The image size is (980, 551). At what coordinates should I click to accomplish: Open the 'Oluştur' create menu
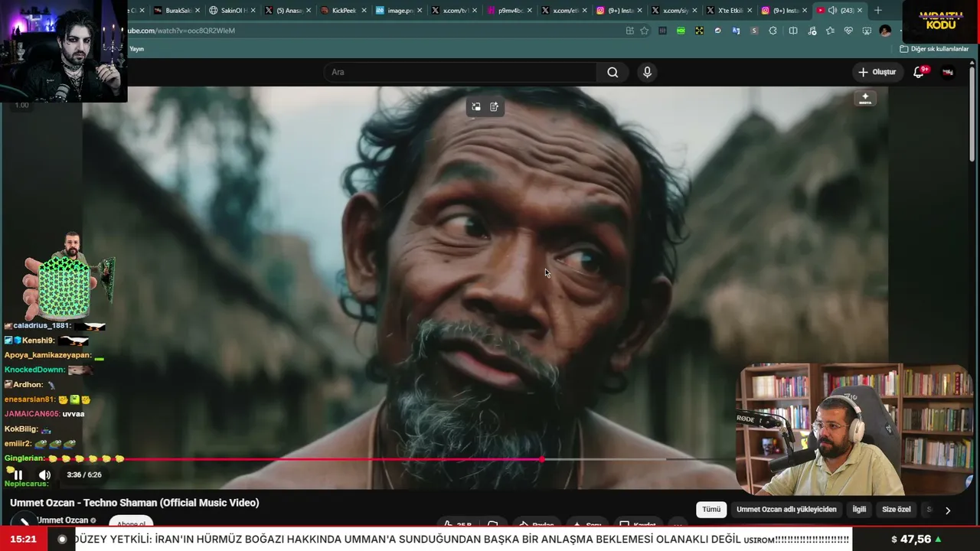877,72
